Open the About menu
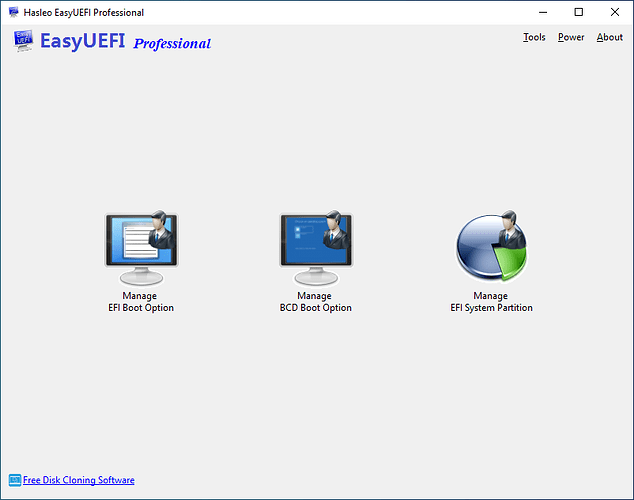This screenshot has height=500, width=634. coord(609,37)
